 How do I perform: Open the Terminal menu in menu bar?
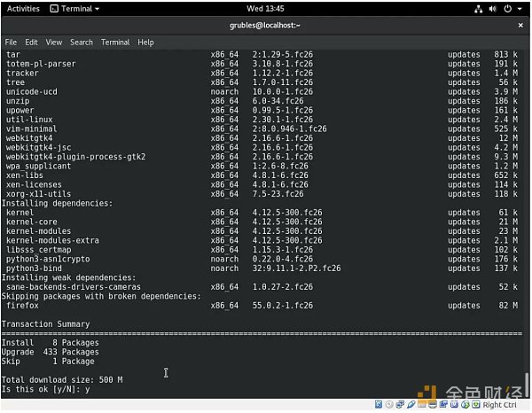point(115,42)
